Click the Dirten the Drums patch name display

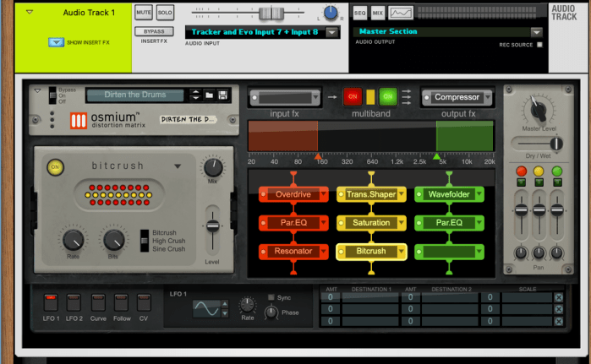coord(136,95)
